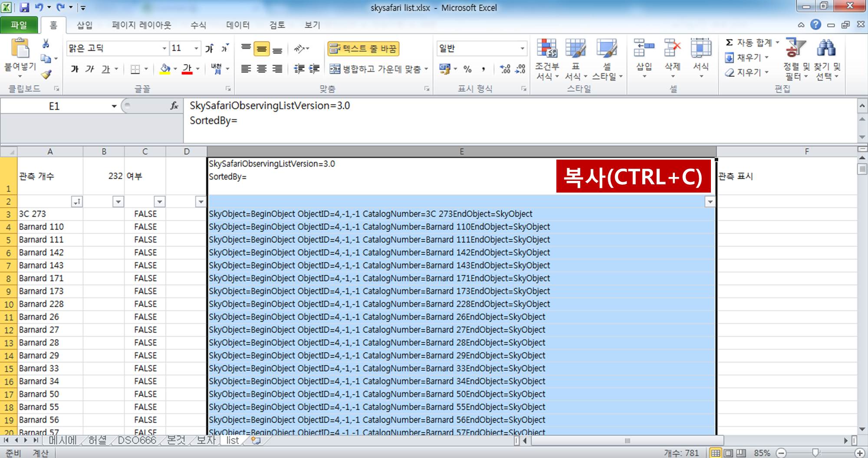
Task: Apply percent style format
Action: (x=467, y=69)
